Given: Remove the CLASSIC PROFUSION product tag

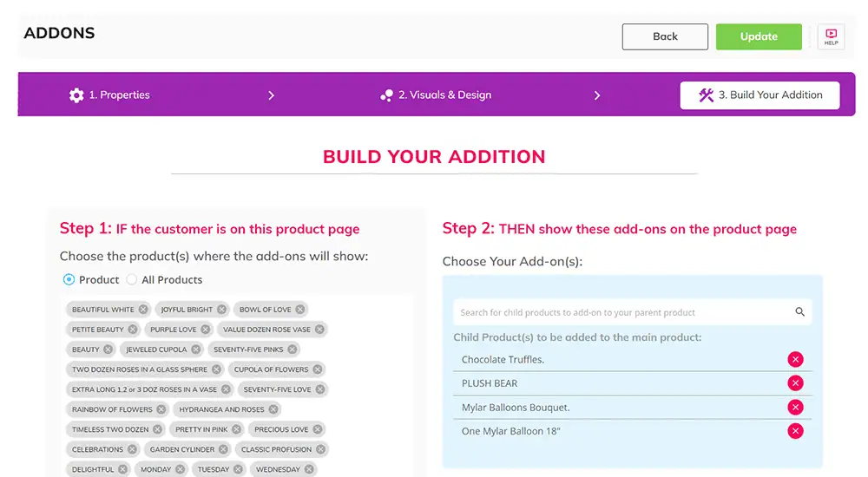Looking at the screenshot, I should (x=320, y=449).
